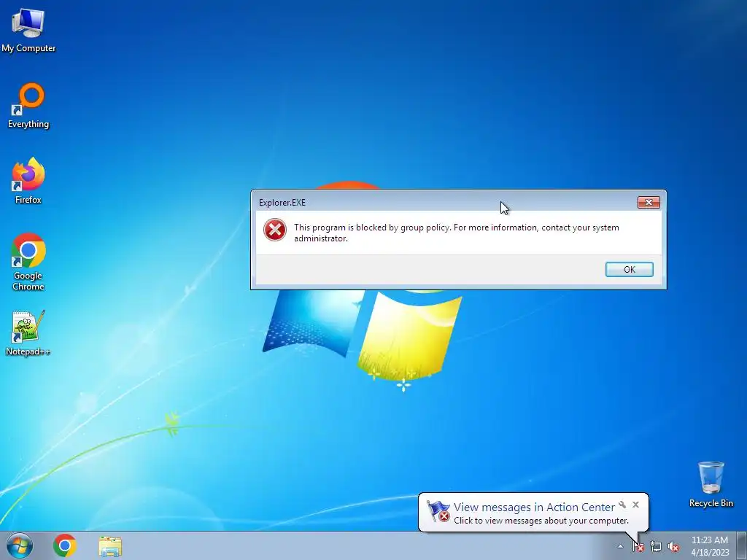Click the flag icon in Action Center balloon

[x=438, y=511]
